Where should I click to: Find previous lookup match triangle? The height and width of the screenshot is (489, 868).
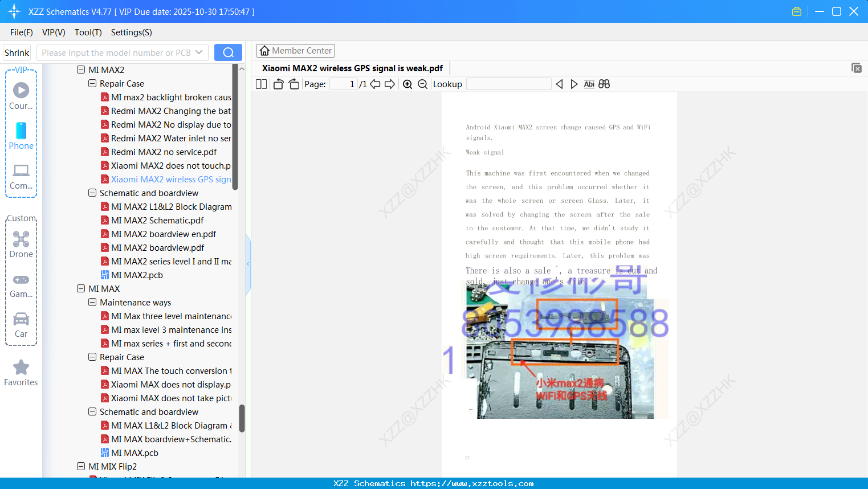click(559, 84)
